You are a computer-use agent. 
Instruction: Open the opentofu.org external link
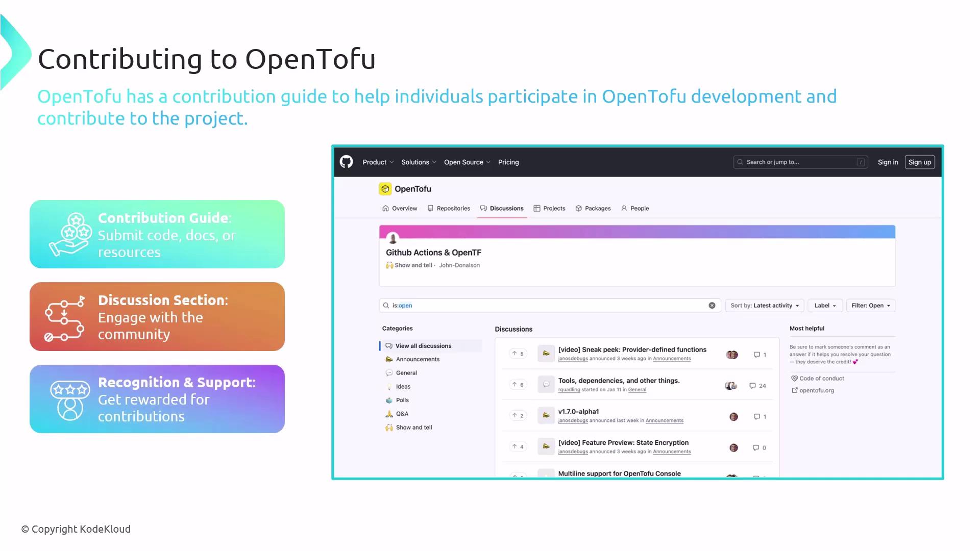tap(816, 390)
